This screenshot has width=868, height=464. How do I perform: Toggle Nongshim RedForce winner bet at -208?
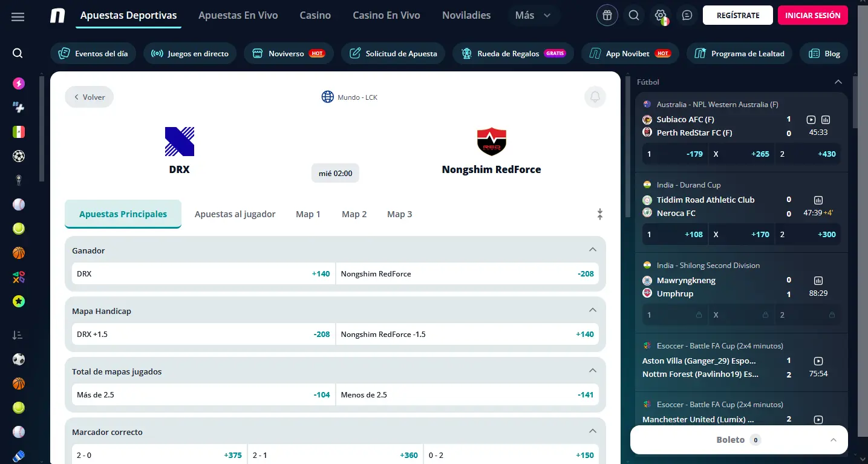[468, 273]
